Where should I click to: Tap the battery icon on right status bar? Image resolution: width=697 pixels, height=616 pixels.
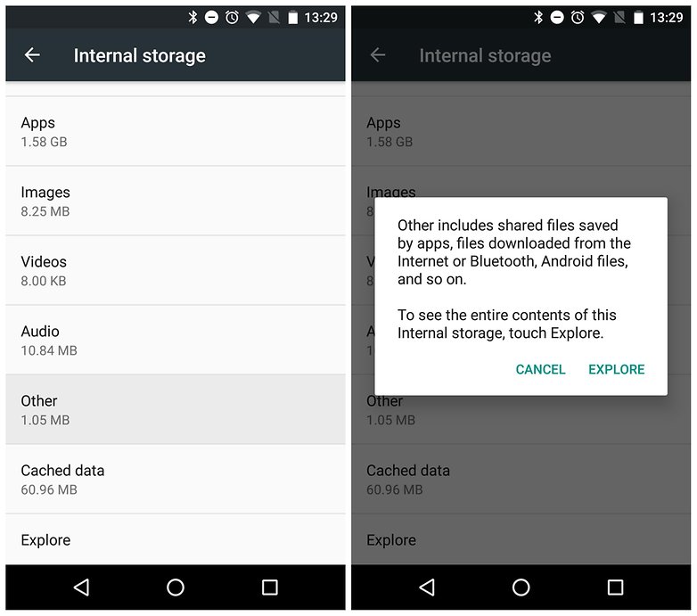638,18
